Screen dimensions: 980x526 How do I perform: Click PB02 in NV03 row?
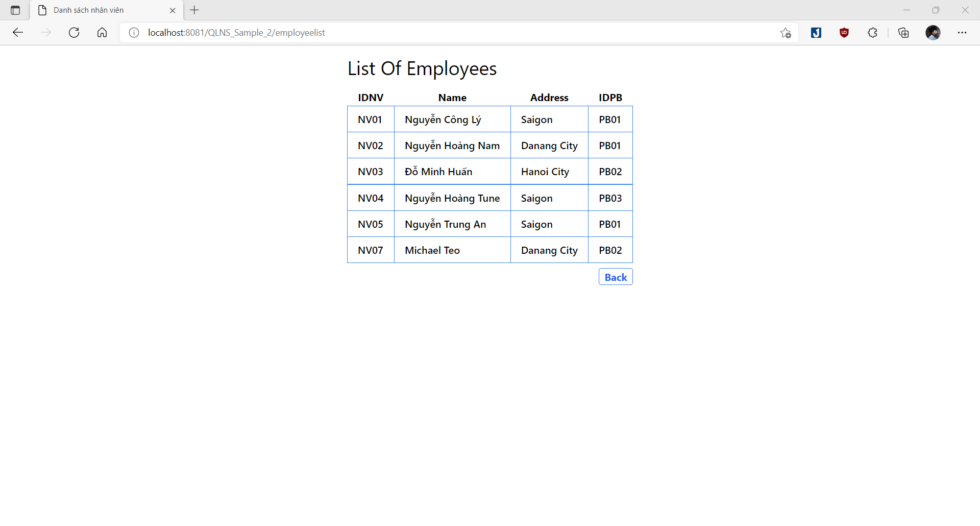tap(610, 172)
